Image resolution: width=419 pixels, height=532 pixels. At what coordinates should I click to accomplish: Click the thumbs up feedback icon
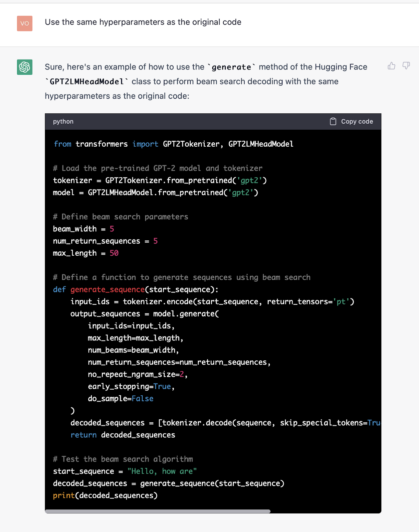point(391,66)
